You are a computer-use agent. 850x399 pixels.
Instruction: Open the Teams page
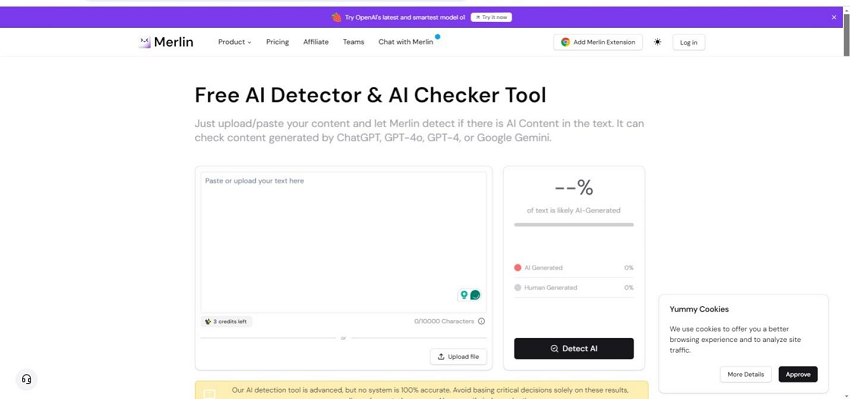[353, 42]
